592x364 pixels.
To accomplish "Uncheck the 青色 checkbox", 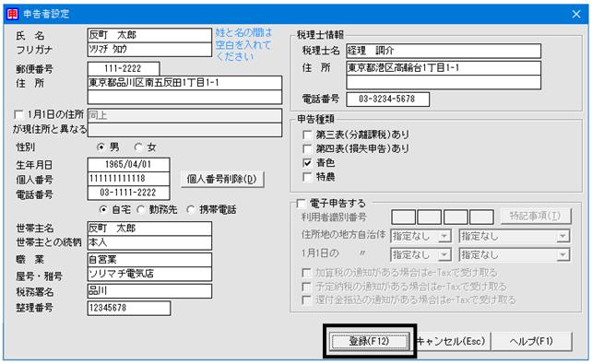I will pyautogui.click(x=307, y=163).
